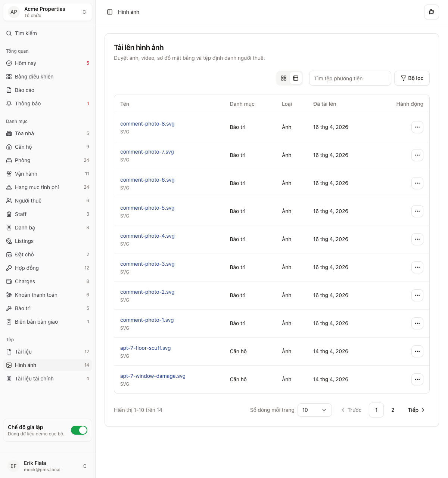448x478 pixels.
Task: Click the Bộ lọc filter button
Action: (412, 78)
